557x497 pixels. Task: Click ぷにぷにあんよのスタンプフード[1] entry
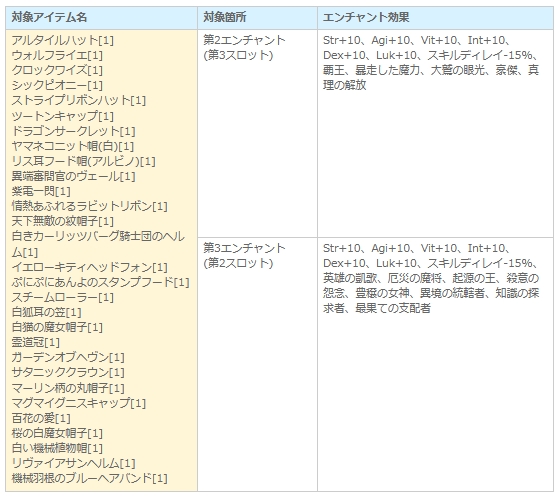[x=100, y=282]
